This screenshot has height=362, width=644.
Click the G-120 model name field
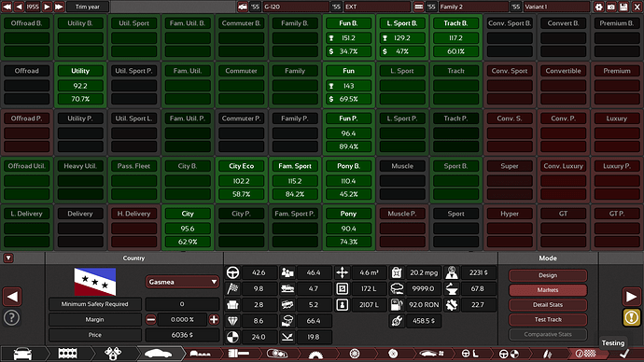click(x=296, y=7)
